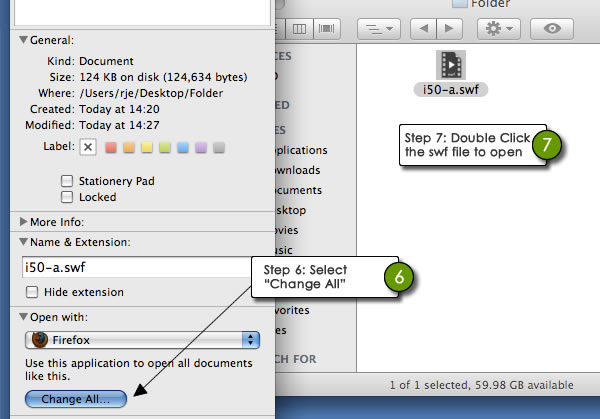Screen dimensions: 600x419
Task: Open the gear Action menu in toolbar
Action: [x=499, y=29]
